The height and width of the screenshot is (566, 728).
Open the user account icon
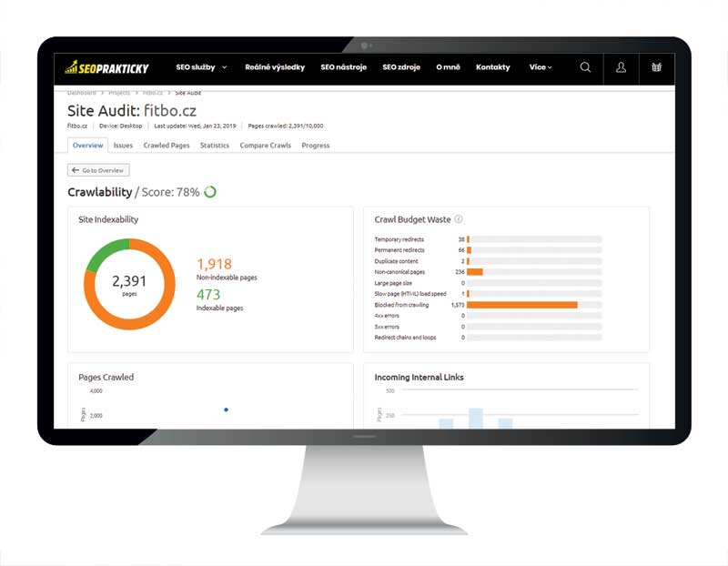click(621, 67)
